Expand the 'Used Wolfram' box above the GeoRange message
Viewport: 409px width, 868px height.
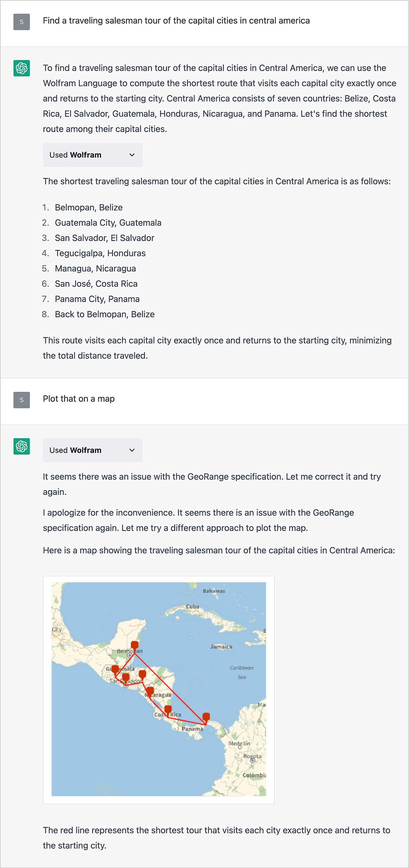(93, 450)
